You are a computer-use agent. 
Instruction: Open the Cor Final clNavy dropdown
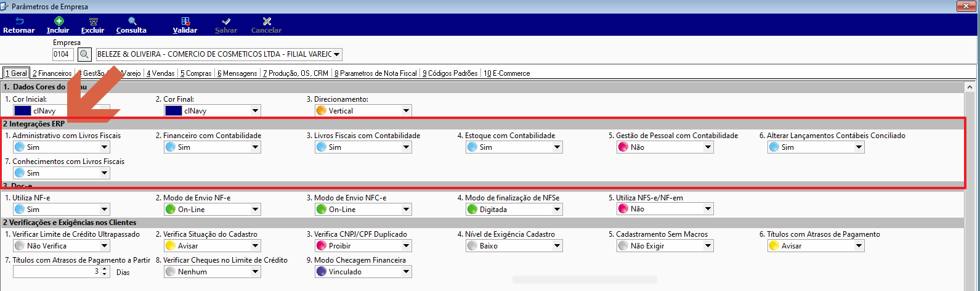256,111
